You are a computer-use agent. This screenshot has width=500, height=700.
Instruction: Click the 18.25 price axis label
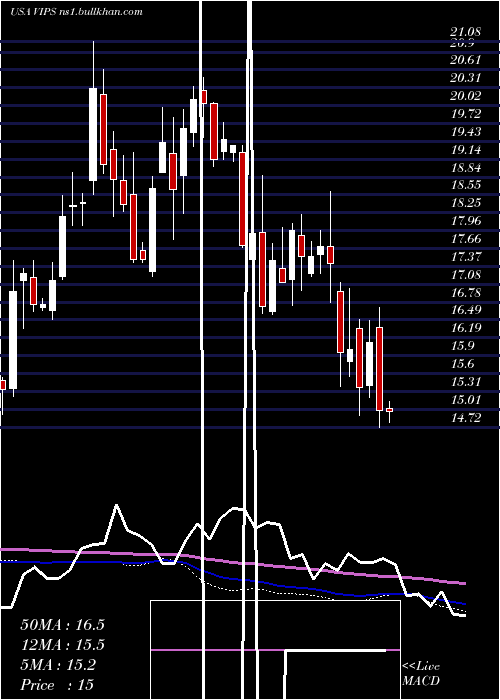click(466, 203)
